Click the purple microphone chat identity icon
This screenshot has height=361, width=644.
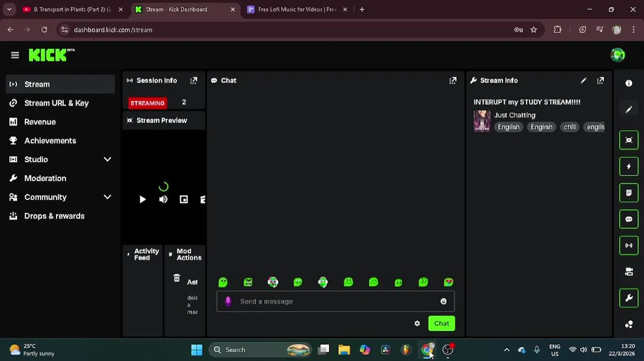click(x=228, y=301)
